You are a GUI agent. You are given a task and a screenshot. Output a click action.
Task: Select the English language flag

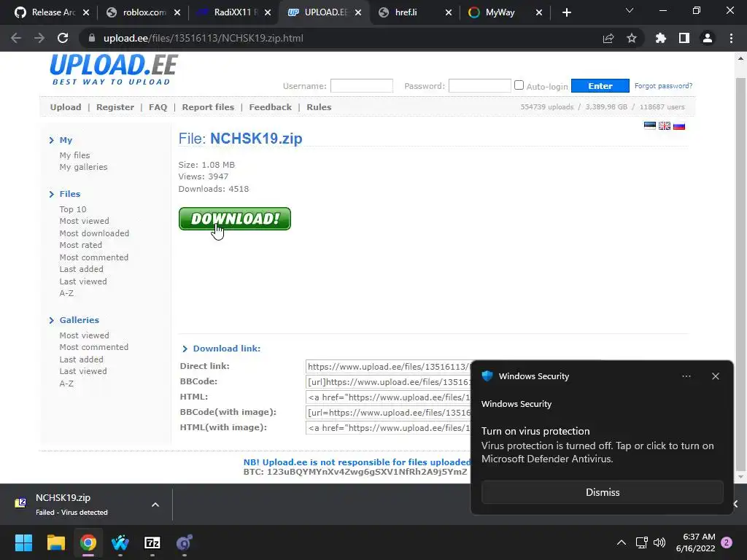coord(665,125)
